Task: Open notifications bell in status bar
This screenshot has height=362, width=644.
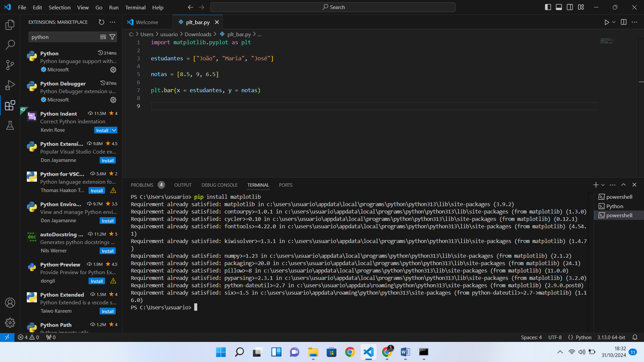Action: pos(635,337)
